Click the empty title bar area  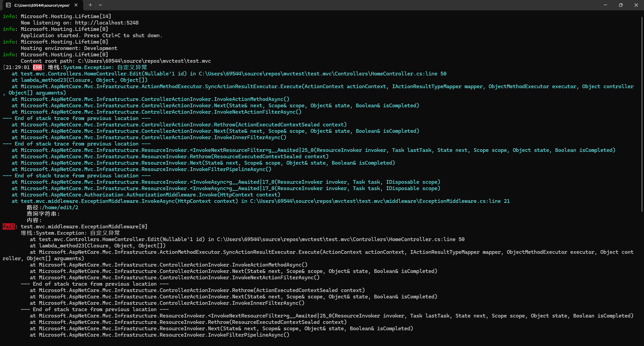pyautogui.click(x=335, y=5)
